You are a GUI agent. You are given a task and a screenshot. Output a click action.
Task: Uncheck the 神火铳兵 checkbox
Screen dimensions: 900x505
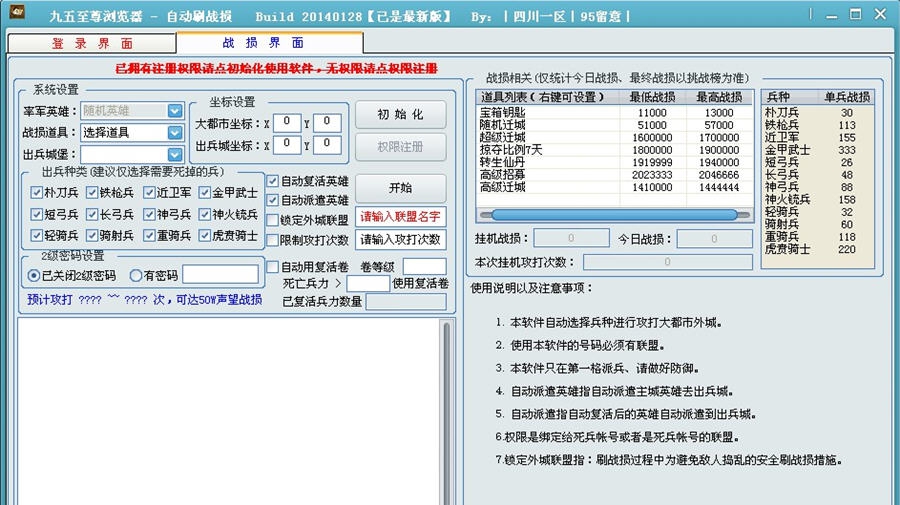click(204, 215)
